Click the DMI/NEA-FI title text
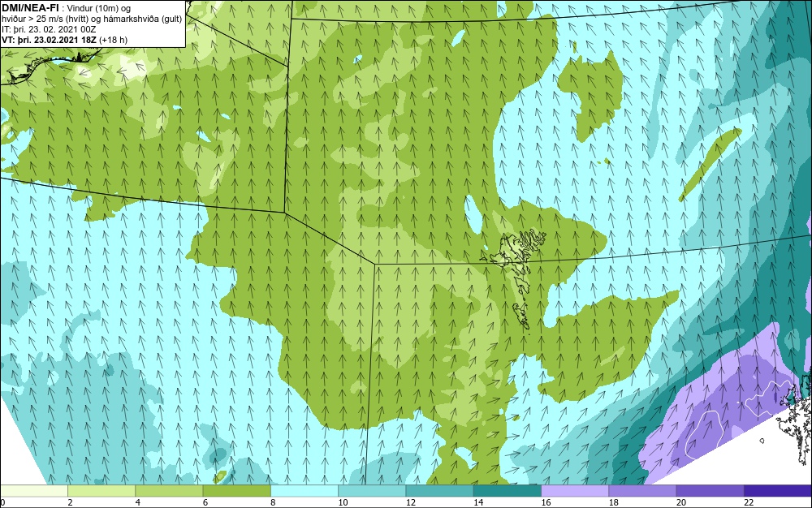This screenshot has width=812, height=508. 30,8
